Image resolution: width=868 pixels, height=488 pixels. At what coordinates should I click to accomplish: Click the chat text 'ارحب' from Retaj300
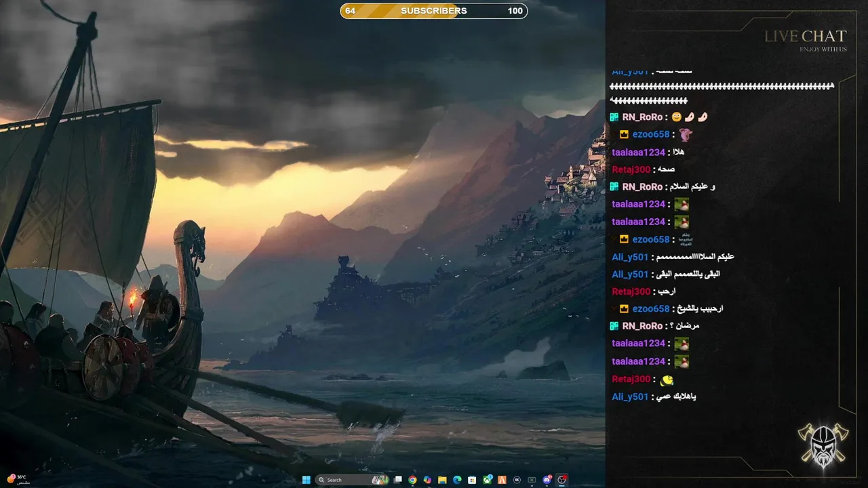click(665, 291)
